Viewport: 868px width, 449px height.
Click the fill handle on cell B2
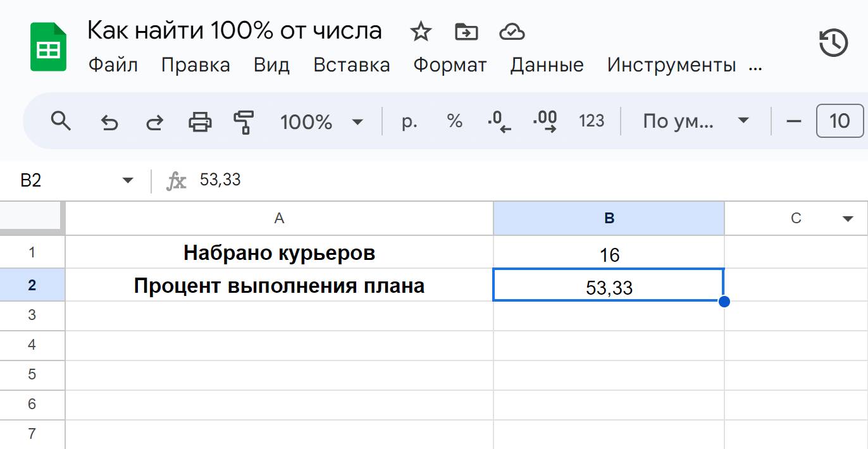pyautogui.click(x=724, y=302)
